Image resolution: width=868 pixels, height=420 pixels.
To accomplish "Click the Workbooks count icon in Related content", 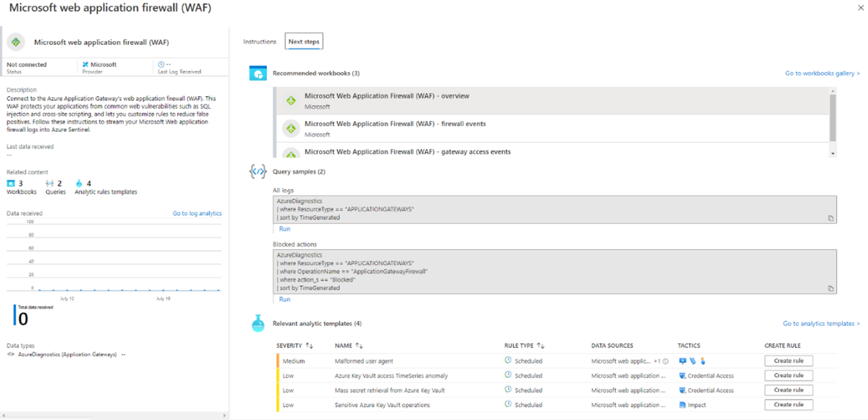I will click(x=10, y=183).
